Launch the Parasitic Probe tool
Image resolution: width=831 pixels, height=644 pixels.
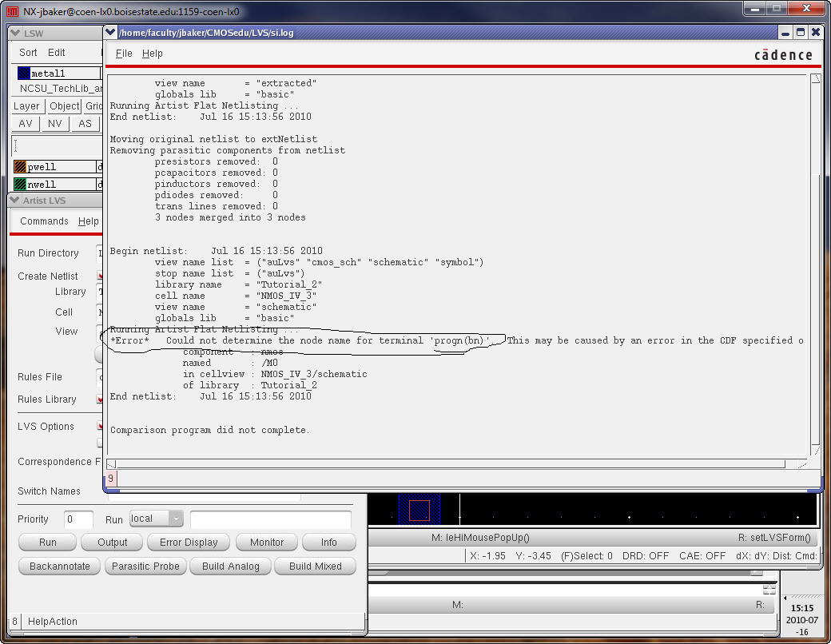(x=146, y=566)
